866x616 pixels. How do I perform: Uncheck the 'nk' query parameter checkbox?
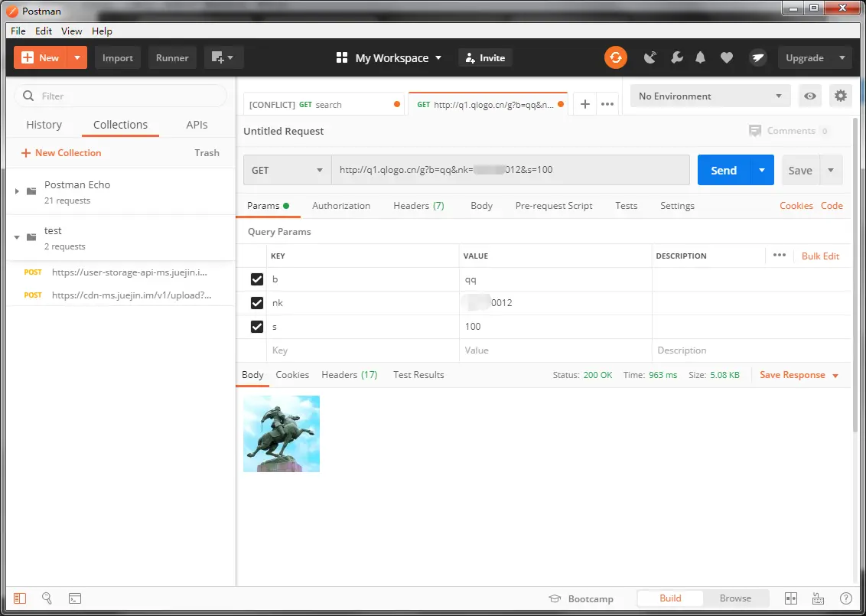click(x=257, y=303)
